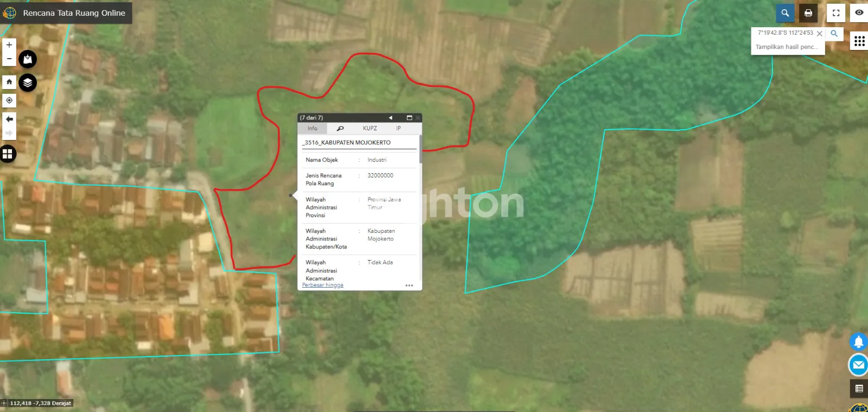This screenshot has width=868, height=412.
Task: Click the 'Perbesar hingga' zoom link
Action: click(323, 285)
